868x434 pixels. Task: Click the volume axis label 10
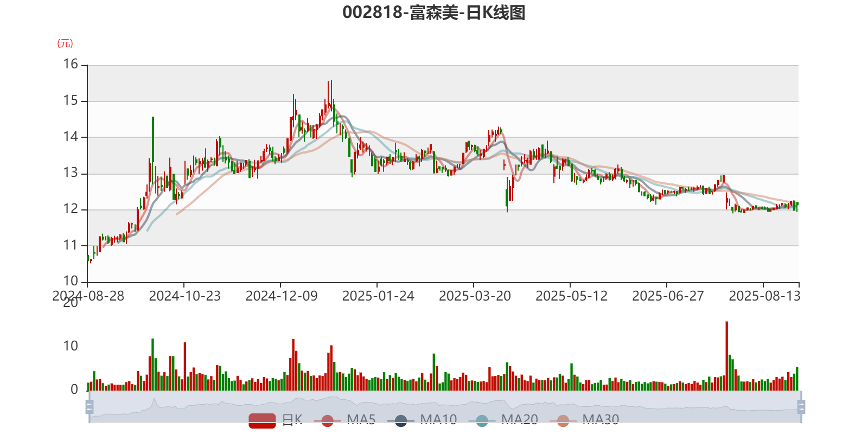click(x=71, y=346)
